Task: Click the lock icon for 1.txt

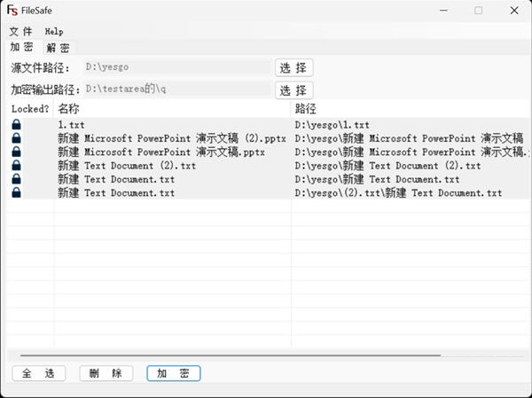Action: 16,126
